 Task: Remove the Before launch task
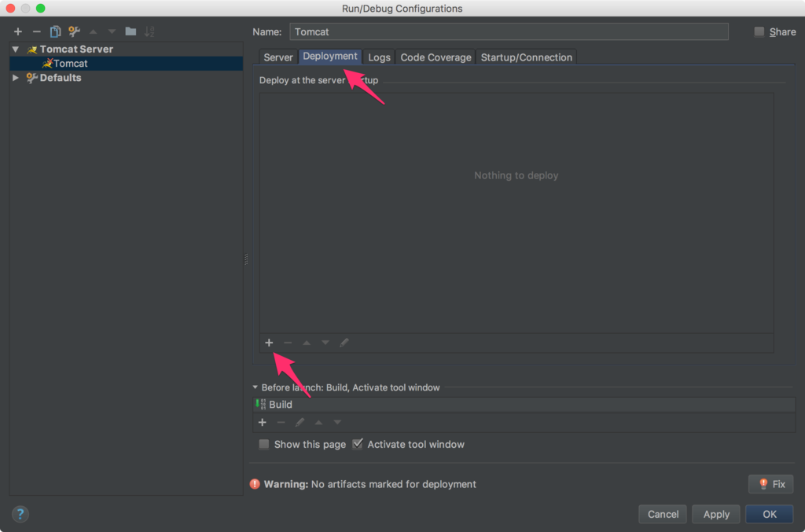[281, 422]
